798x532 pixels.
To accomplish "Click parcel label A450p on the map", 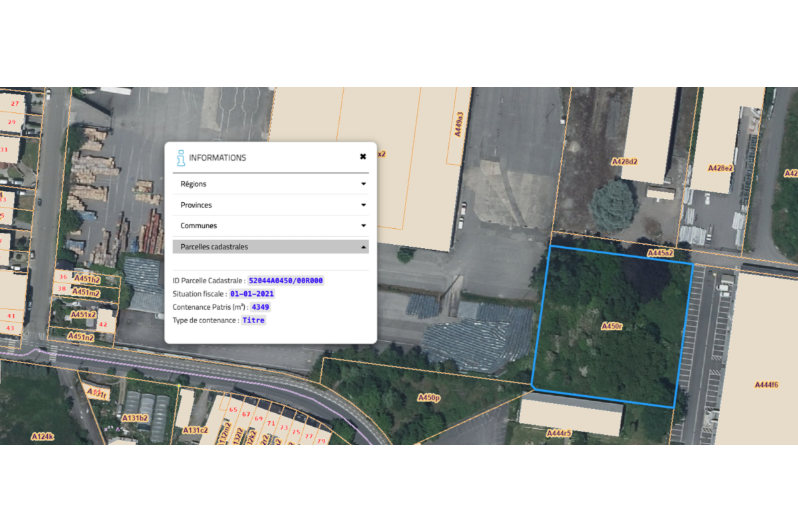I will [x=429, y=398].
